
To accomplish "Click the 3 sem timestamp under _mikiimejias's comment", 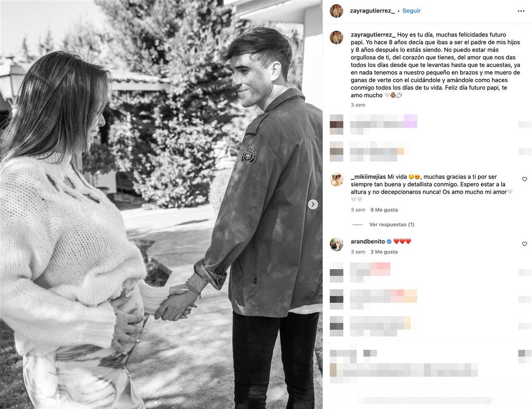I will tap(358, 210).
